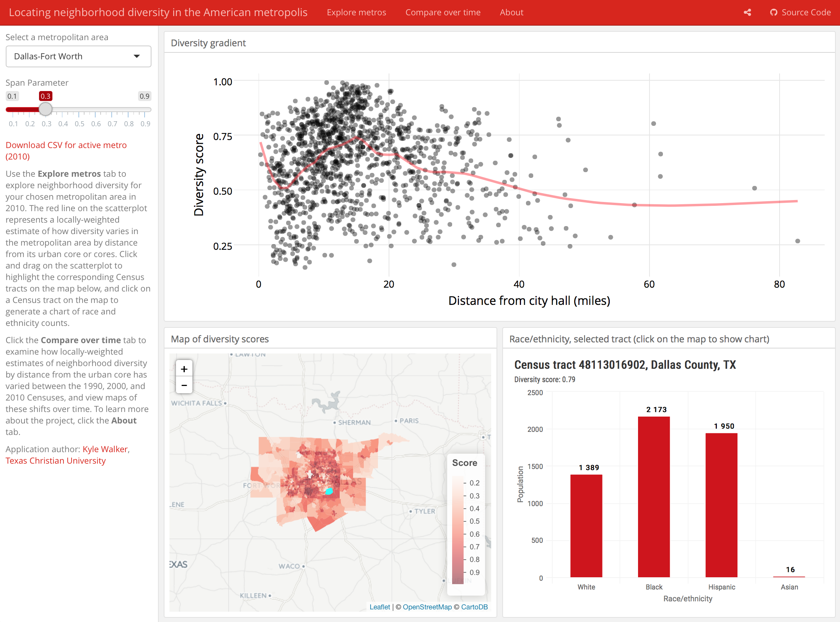Visit Texas Christian University link
This screenshot has height=622, width=840.
[55, 461]
